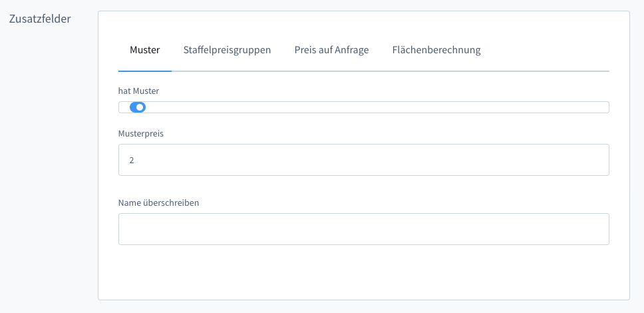Click the white knob of the blue toggle
Viewport: 644px width, 313px height.
pyautogui.click(x=140, y=107)
